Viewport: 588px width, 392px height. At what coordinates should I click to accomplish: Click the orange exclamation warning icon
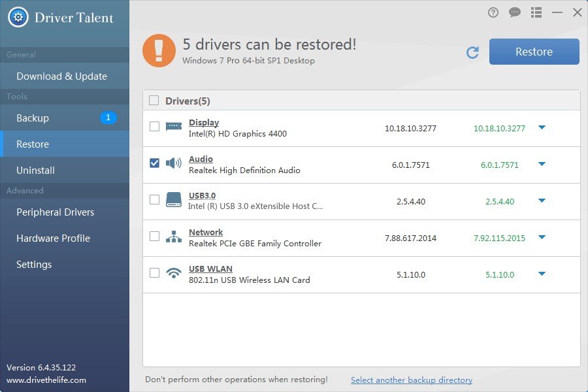point(159,51)
